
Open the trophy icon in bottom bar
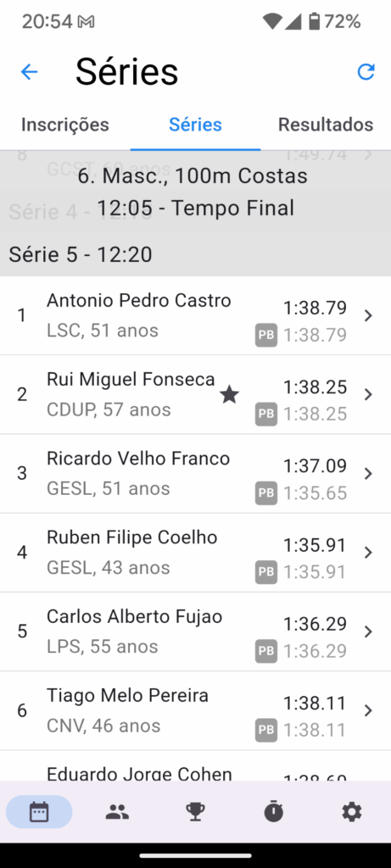point(195,812)
